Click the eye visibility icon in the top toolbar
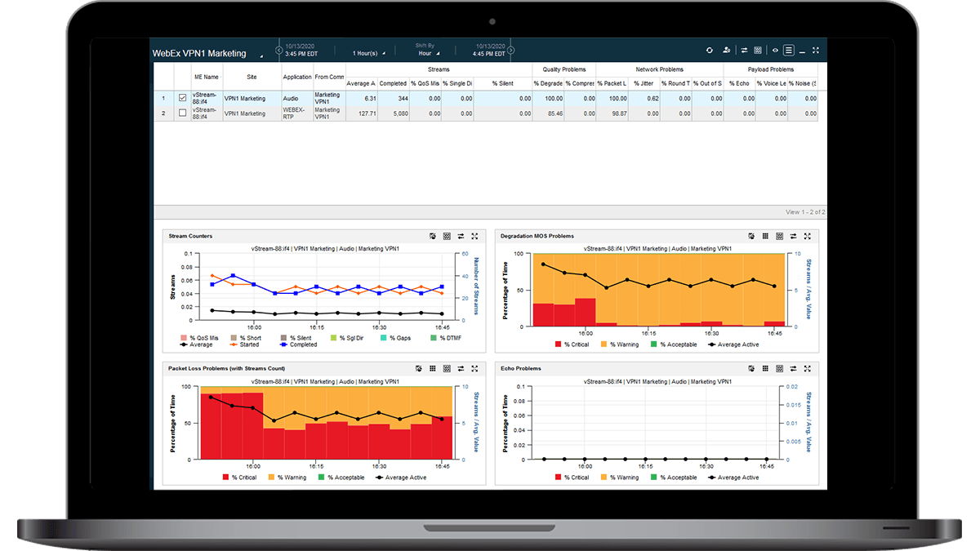 coord(775,50)
